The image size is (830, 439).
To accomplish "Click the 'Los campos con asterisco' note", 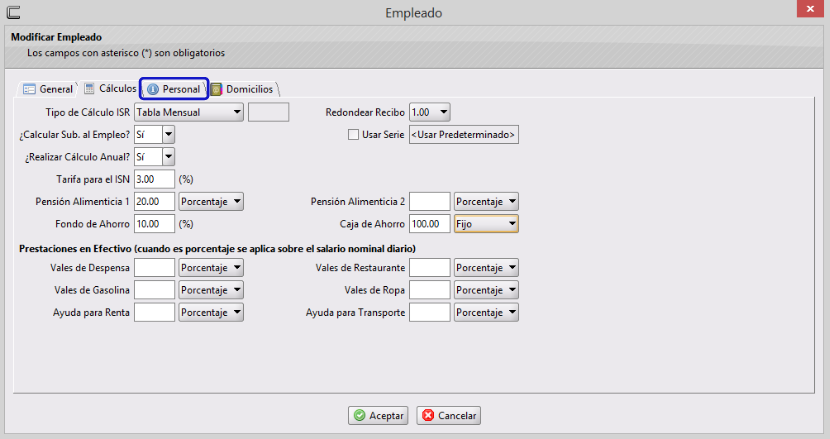I will coord(126,53).
